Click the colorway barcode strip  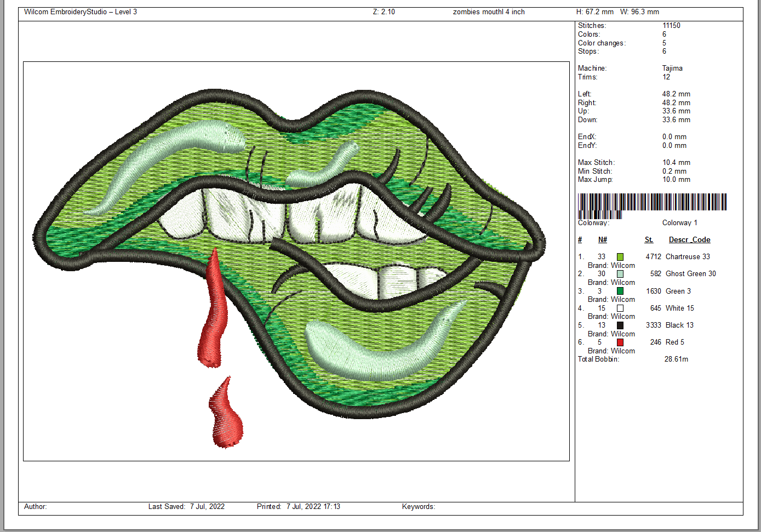pyautogui.click(x=652, y=202)
